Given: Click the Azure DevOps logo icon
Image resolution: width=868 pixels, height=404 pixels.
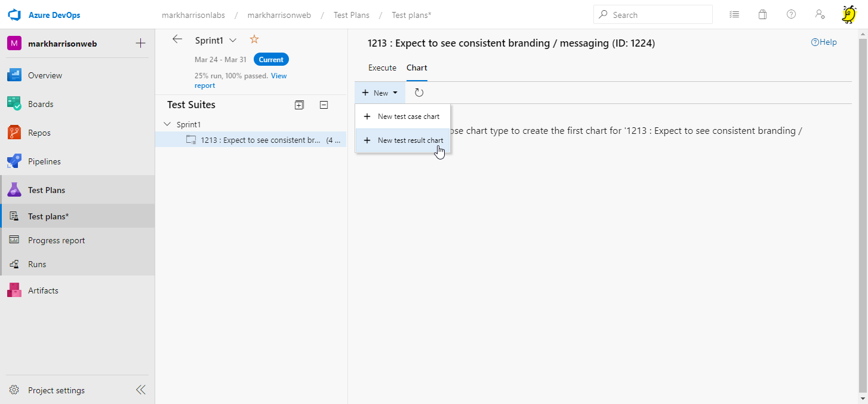Looking at the screenshot, I should pyautogui.click(x=14, y=14).
